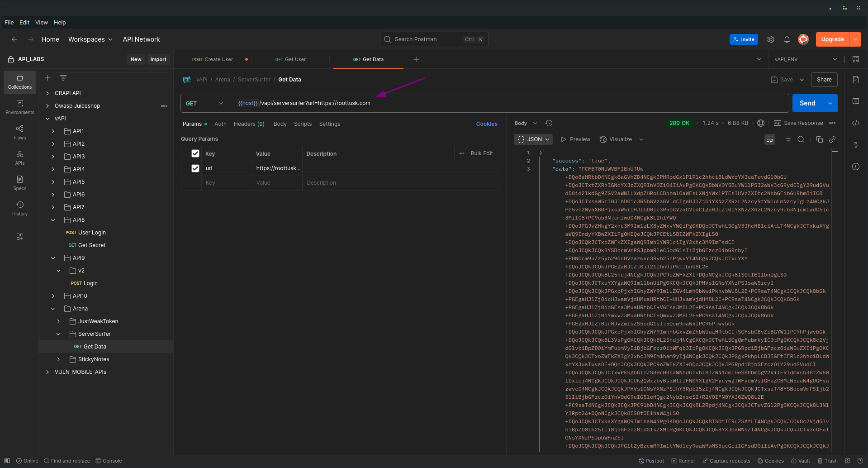
Task: Open the vAPI_ENV environment selector
Action: tap(806, 59)
